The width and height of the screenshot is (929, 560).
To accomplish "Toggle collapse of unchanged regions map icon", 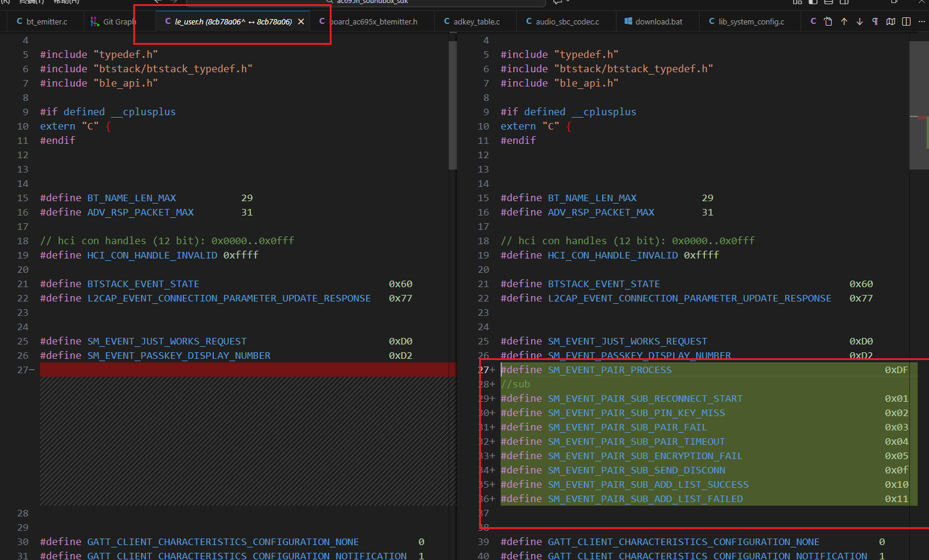I will [891, 21].
